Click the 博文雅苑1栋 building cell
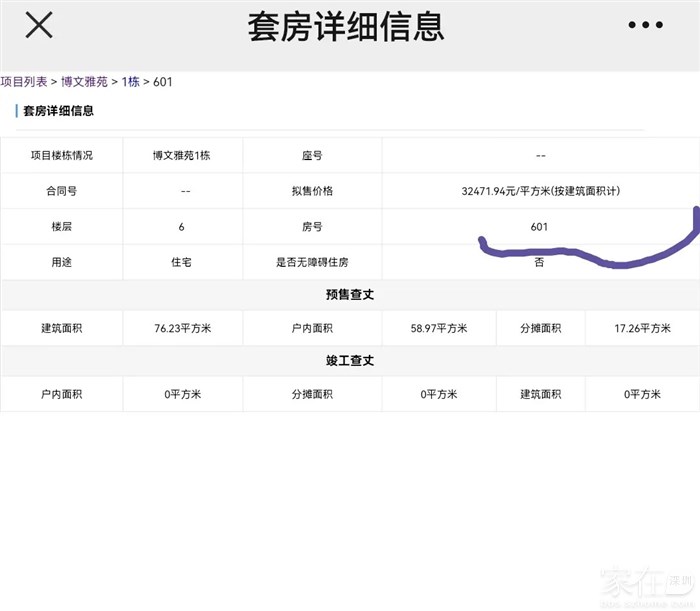Screen dimensions: 700x611 pyautogui.click(x=181, y=156)
